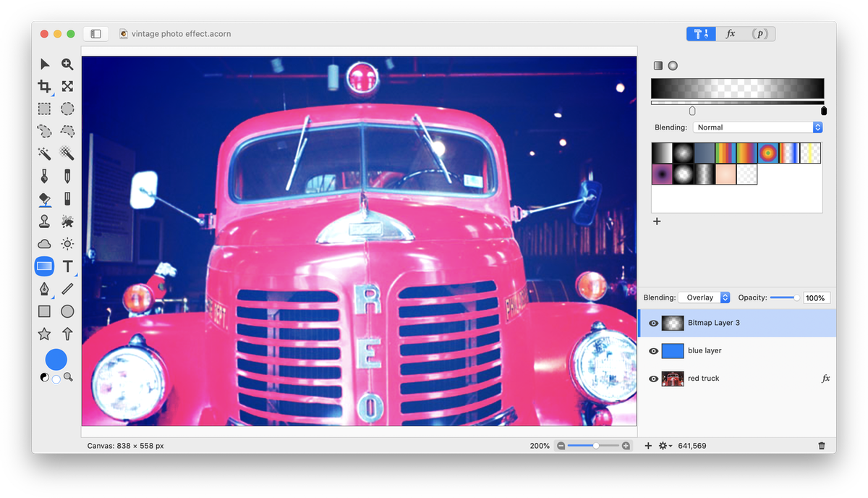The image size is (868, 498).
Task: Select the Star shape tool
Action: pos(45,334)
